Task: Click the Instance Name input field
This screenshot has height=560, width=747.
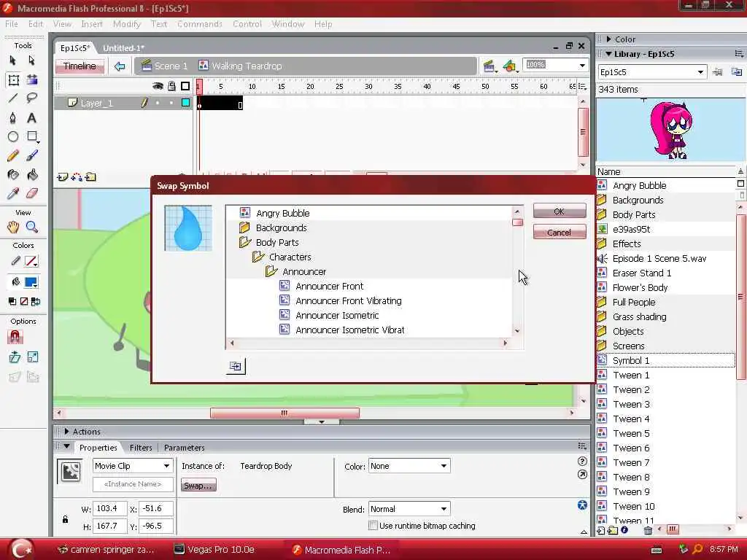Action: (x=133, y=484)
